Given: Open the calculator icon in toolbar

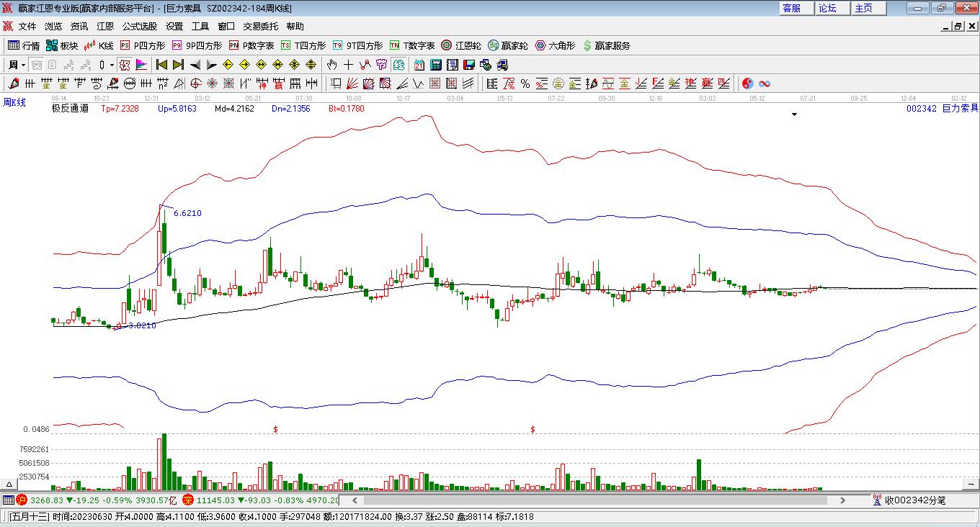Looking at the screenshot, I should click(x=435, y=65).
